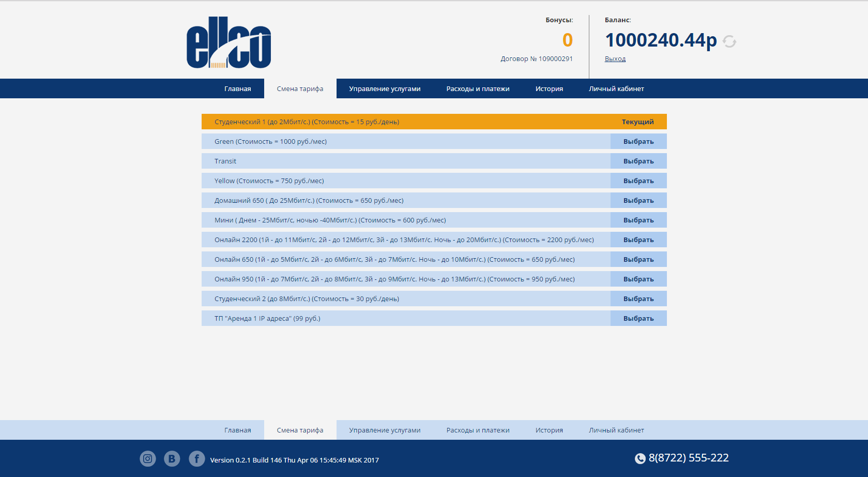Click the balance refresh icon

[729, 41]
